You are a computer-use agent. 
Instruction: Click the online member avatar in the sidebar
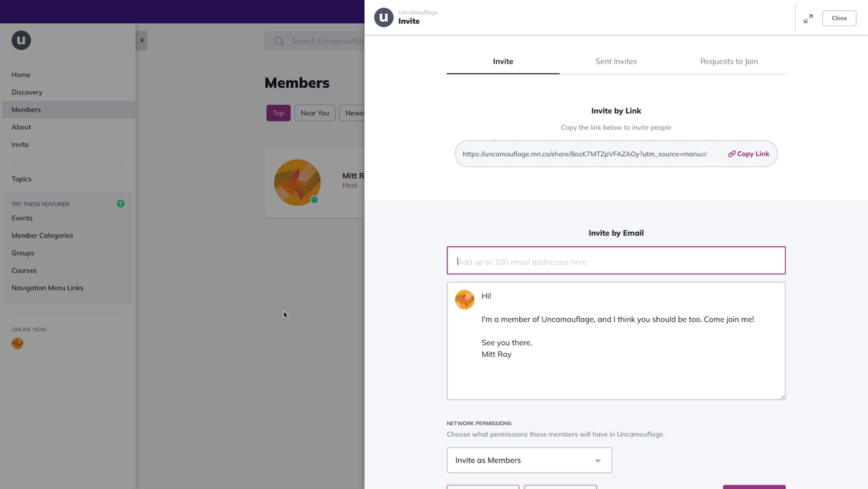(18, 344)
